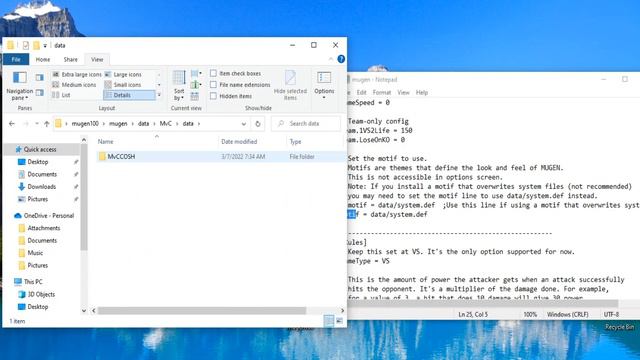Viewport: 640px width, 360px height.
Task: Open the address bar history dropdown
Action: pyautogui.click(x=244, y=124)
